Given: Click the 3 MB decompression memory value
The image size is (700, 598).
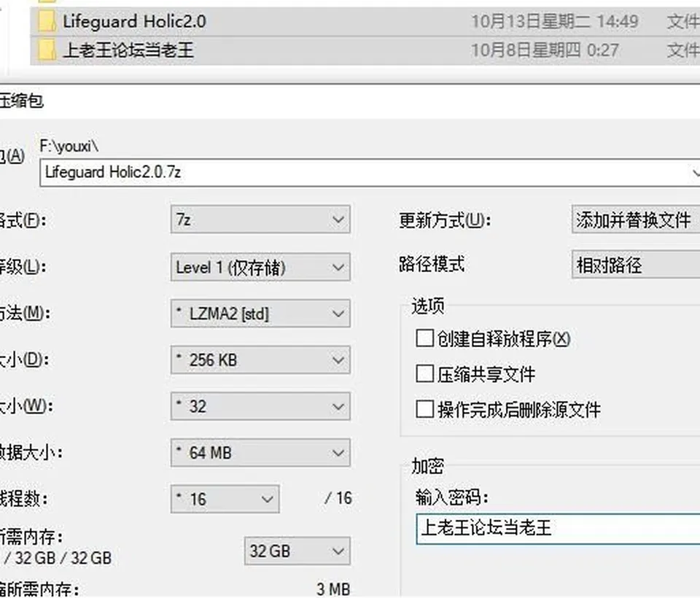Looking at the screenshot, I should (x=333, y=589).
